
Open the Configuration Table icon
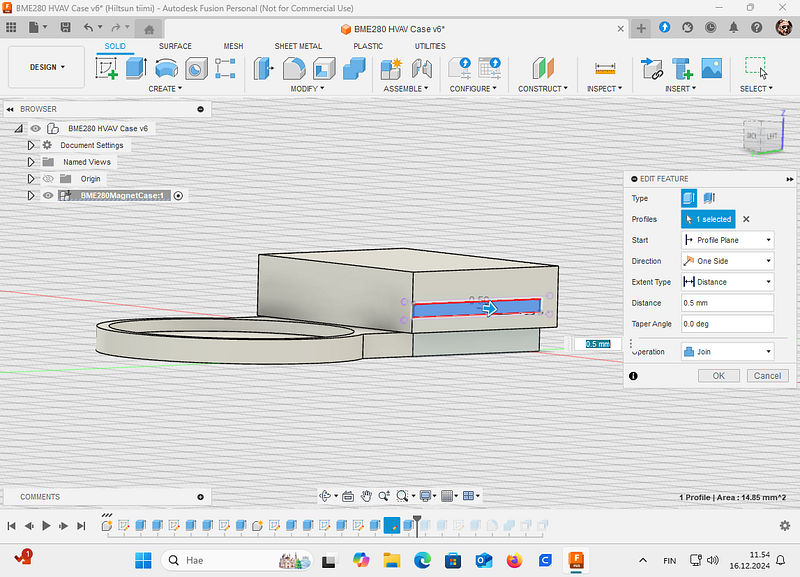click(x=489, y=68)
